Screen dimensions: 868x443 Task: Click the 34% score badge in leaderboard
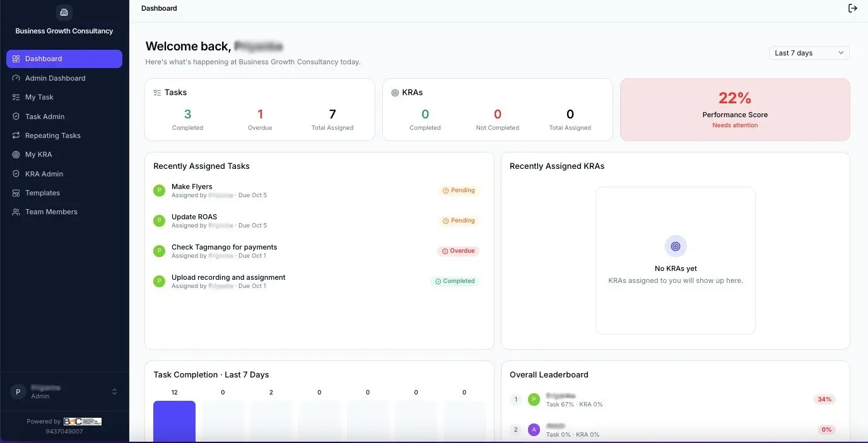click(824, 400)
